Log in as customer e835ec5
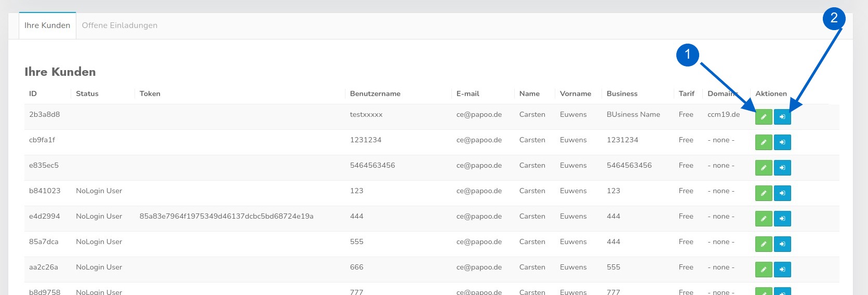 pyautogui.click(x=782, y=168)
